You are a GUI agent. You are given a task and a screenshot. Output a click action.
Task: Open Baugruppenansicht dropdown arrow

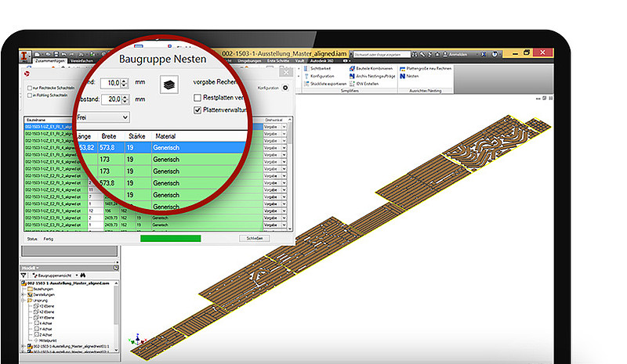pos(77,276)
